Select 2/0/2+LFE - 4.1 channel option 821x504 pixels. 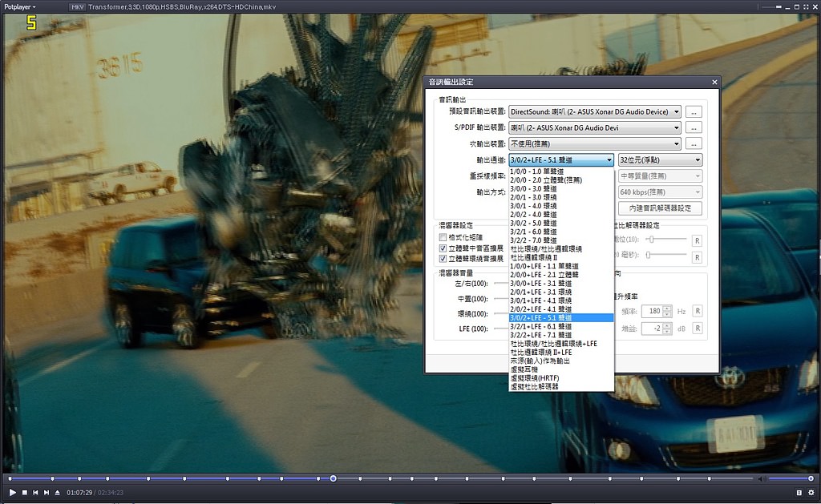tap(560, 309)
